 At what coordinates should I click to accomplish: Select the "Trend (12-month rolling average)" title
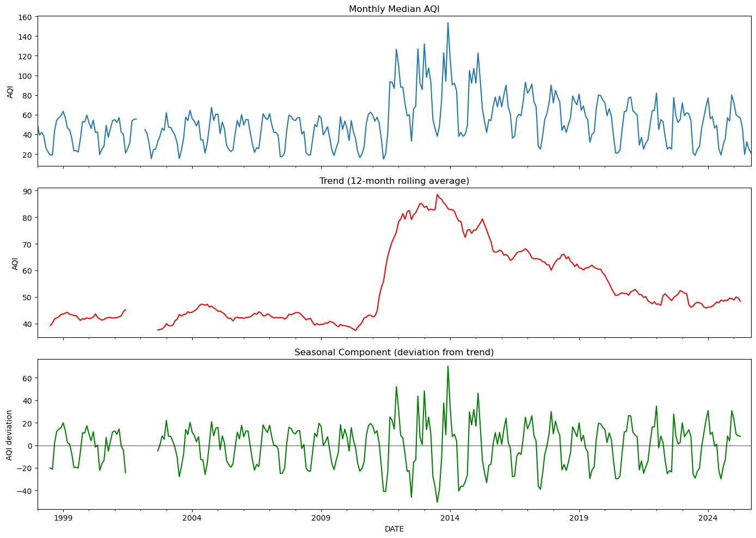394,180
